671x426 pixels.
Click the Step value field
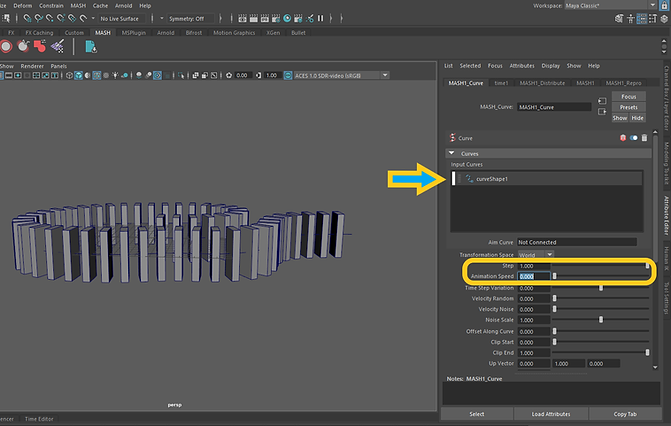click(534, 266)
